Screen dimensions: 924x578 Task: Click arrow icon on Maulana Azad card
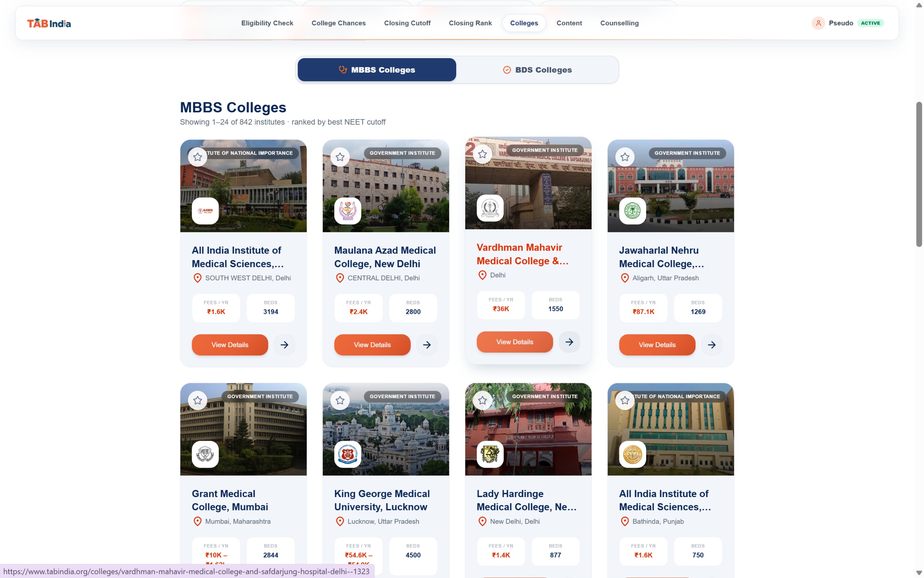[x=427, y=345]
